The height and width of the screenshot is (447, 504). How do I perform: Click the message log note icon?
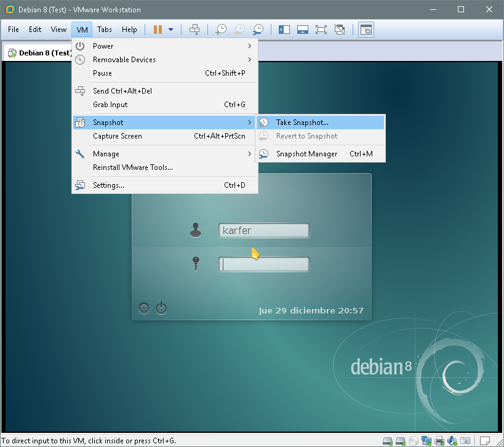[485, 440]
